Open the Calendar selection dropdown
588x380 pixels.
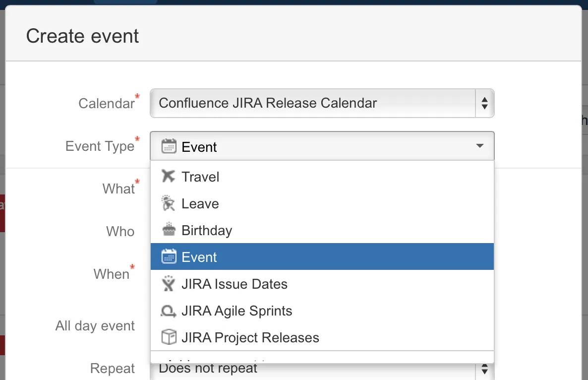(x=322, y=103)
